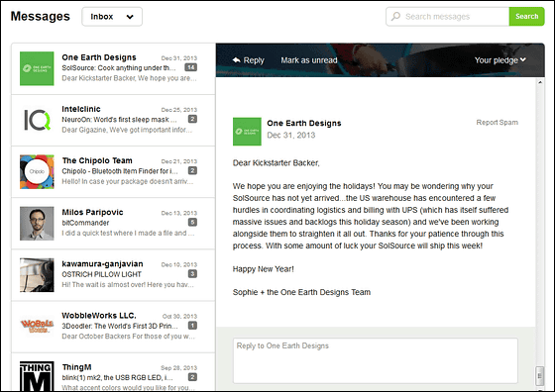Click SolSource: Cook anything subject line
555x392 pixels.
point(119,68)
